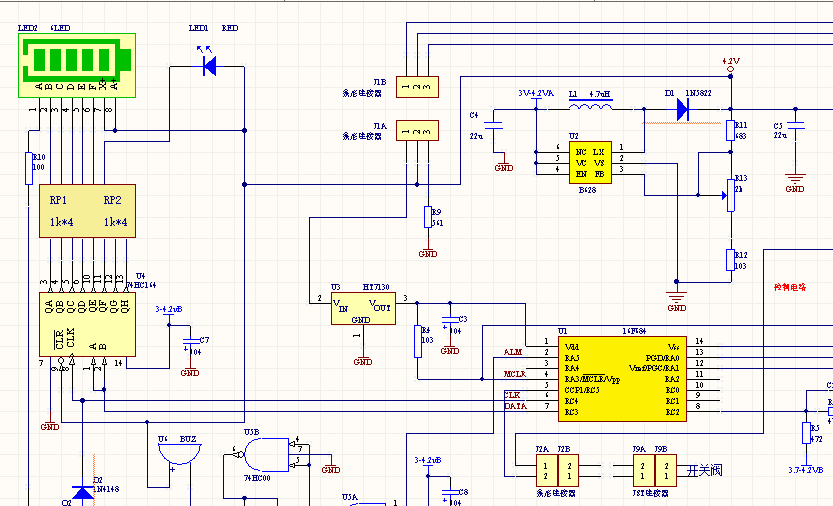The width and height of the screenshot is (833, 506).
Task: Click the RP1 RP2 resistor pack
Action: click(88, 211)
